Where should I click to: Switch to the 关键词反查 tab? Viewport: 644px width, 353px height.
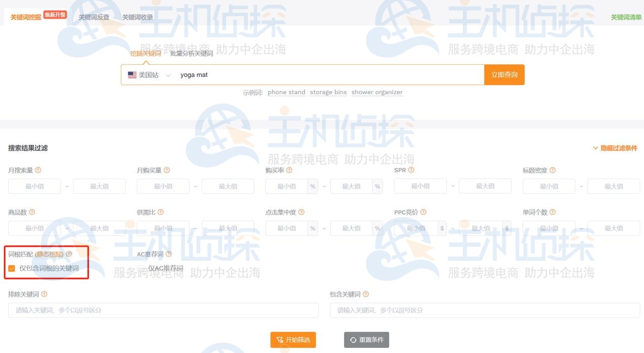click(94, 17)
